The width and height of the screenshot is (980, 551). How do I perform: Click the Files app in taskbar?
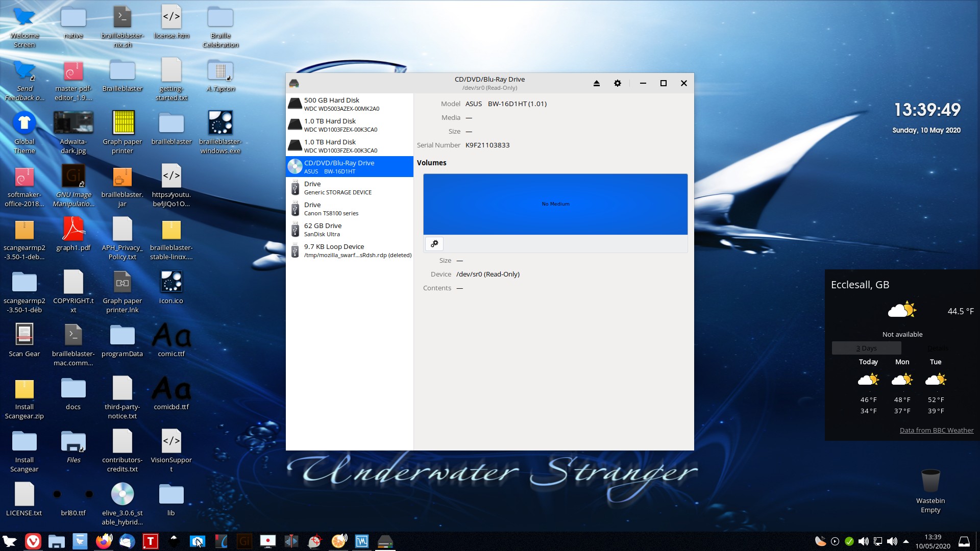pyautogui.click(x=57, y=541)
